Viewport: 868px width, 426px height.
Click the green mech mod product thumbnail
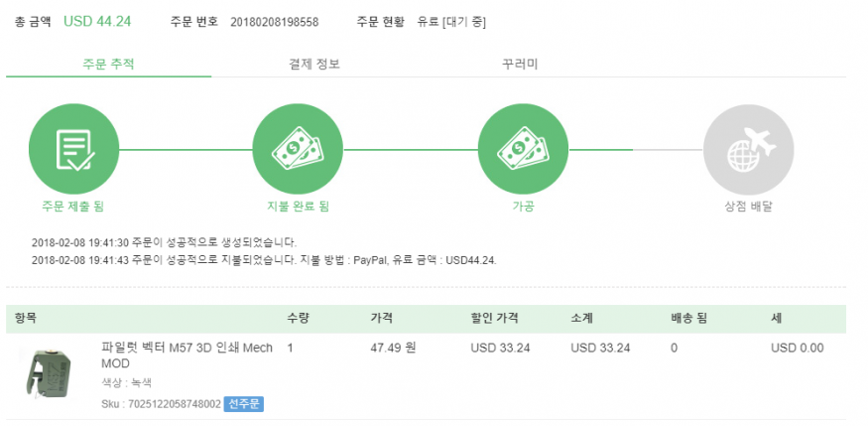[x=47, y=373]
